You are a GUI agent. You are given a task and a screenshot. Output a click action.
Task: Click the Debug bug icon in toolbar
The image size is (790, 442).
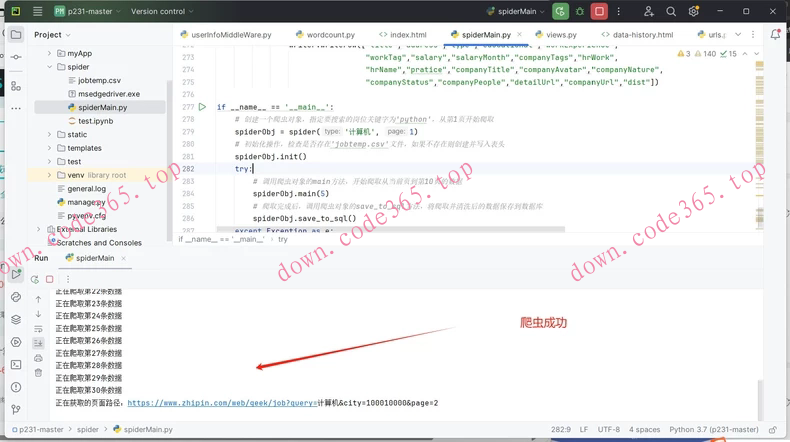point(579,12)
